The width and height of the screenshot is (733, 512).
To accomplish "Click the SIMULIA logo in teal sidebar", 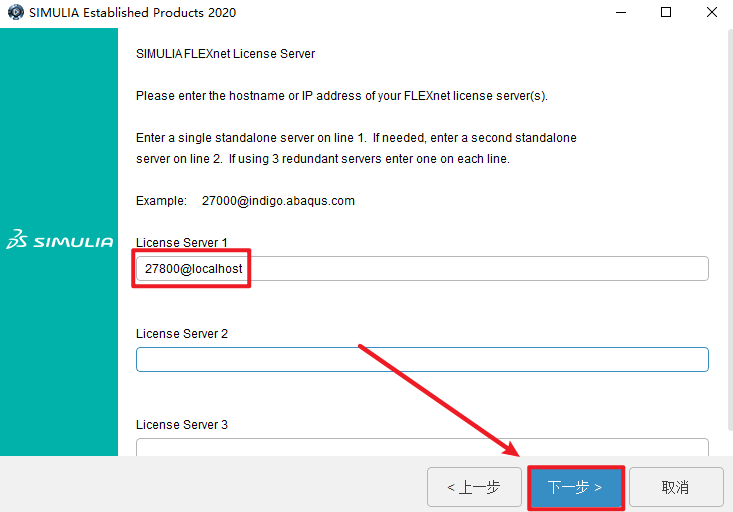I will pyautogui.click(x=59, y=241).
